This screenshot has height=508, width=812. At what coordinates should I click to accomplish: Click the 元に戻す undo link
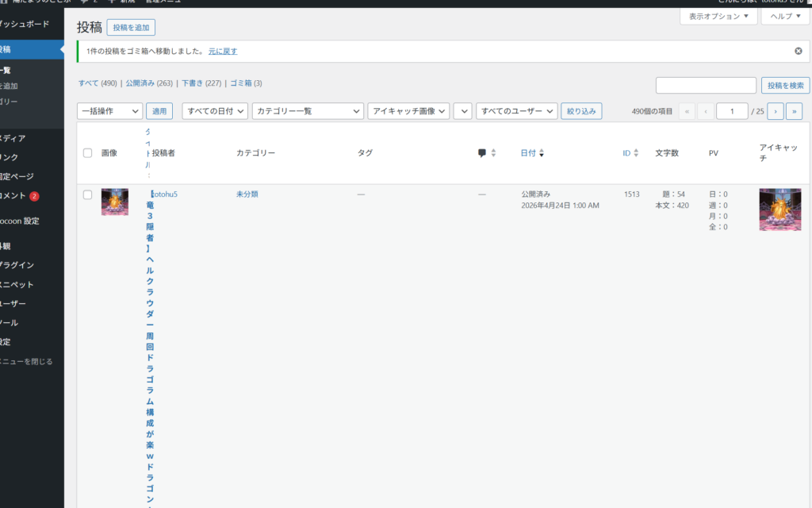coord(223,51)
